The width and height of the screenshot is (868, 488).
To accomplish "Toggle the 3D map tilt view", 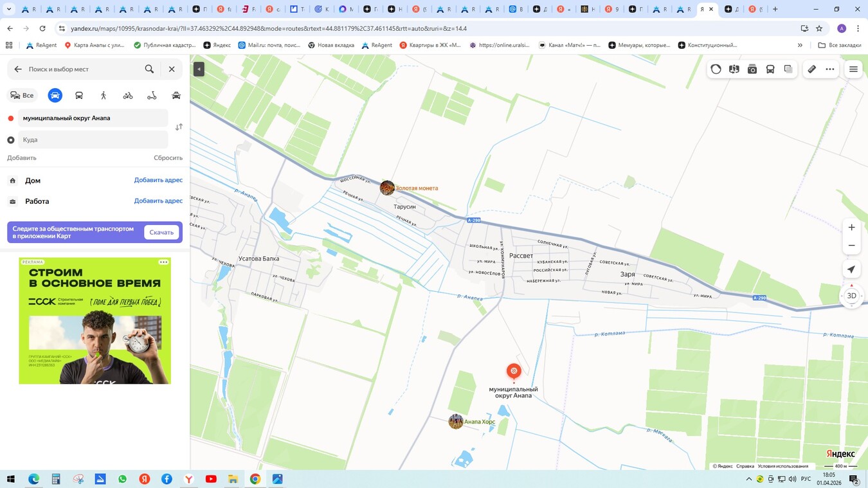I will click(x=851, y=296).
